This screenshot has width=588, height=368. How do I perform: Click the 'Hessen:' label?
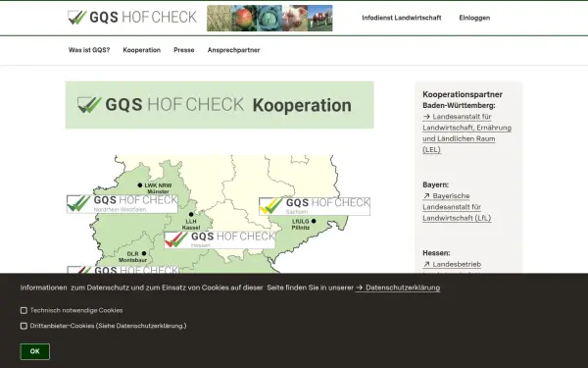tap(436, 253)
